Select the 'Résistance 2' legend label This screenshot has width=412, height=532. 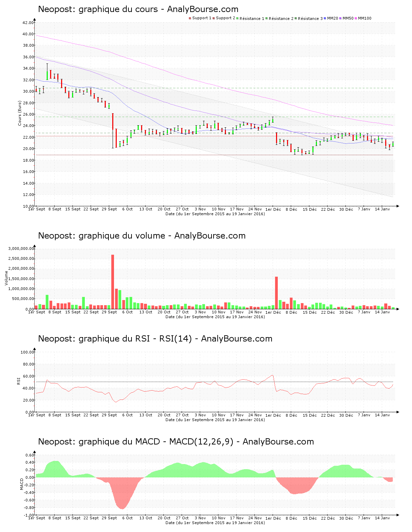pos(281,19)
